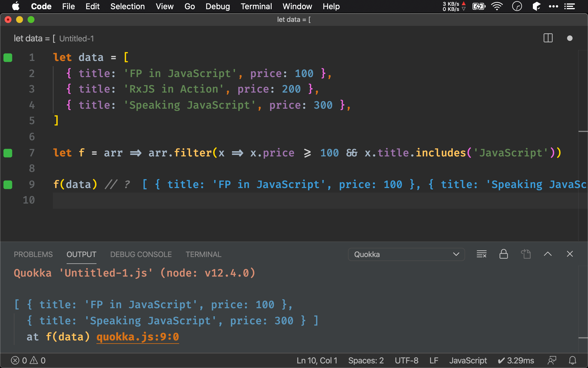The height and width of the screenshot is (368, 588).
Task: Select the PROBLEMS tab
Action: (33, 254)
